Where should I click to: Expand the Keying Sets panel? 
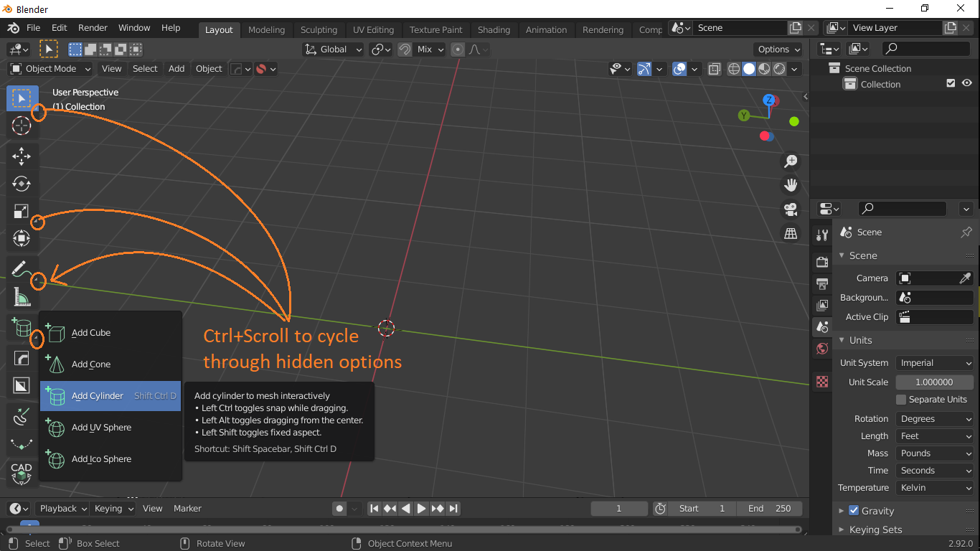(x=875, y=529)
